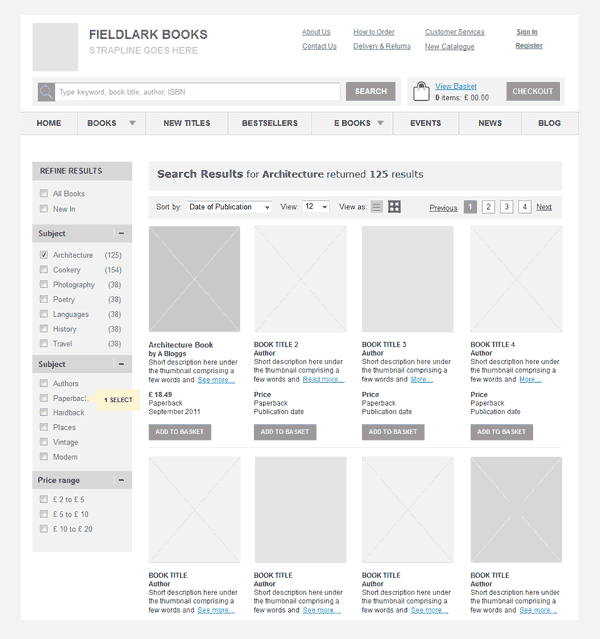Click the magnifier icon in search bar

[x=46, y=92]
